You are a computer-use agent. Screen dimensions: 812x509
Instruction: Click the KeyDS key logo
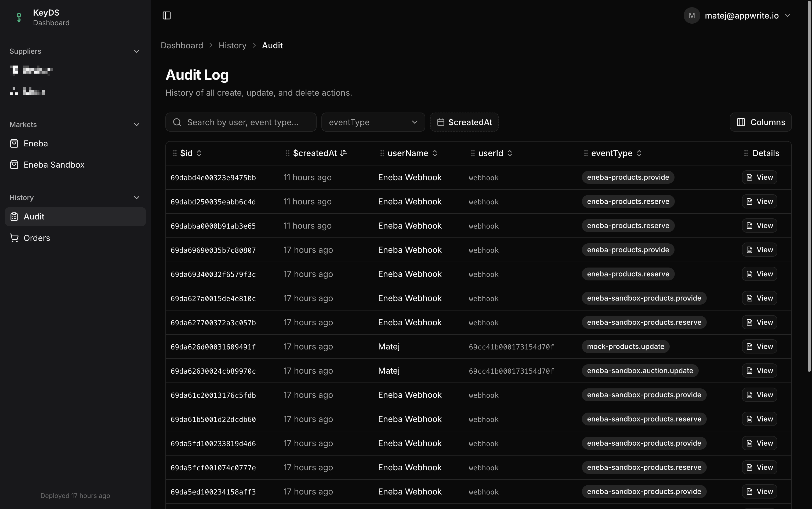pyautogui.click(x=19, y=17)
